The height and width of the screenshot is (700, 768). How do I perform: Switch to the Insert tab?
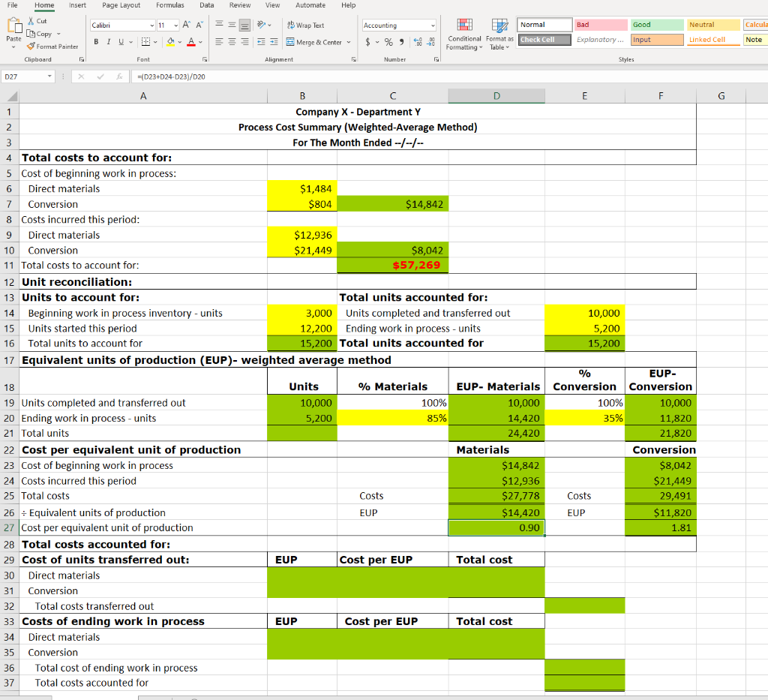point(77,5)
